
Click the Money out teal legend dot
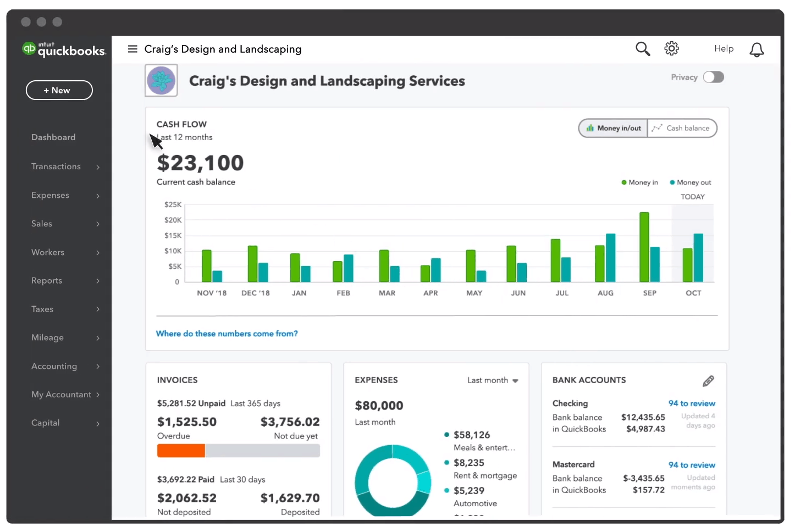(672, 182)
